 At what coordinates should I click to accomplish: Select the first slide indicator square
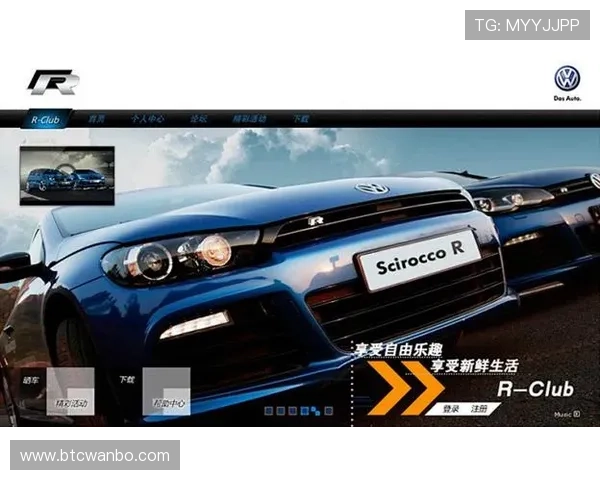268,410
